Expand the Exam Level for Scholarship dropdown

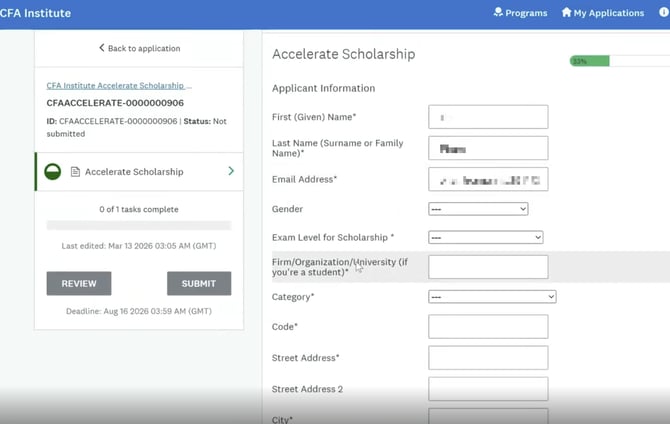[485, 237]
